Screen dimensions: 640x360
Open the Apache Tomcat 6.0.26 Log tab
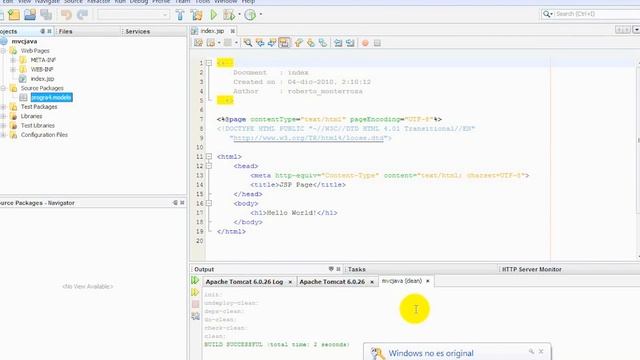pos(244,282)
